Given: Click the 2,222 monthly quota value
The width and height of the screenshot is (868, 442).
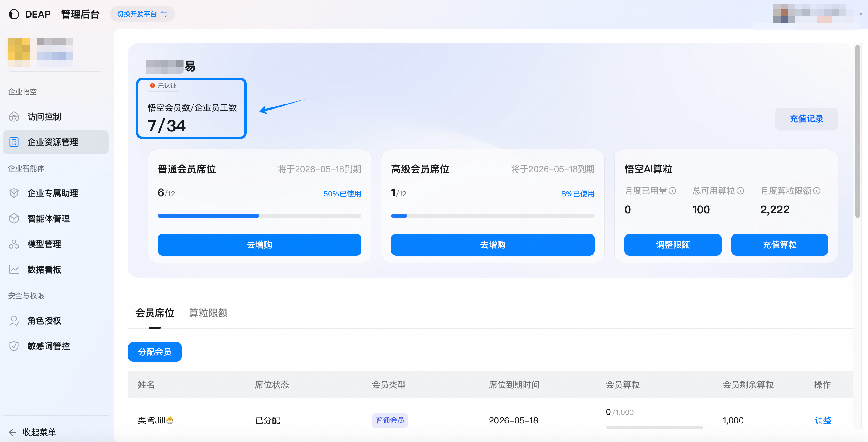Looking at the screenshot, I should pyautogui.click(x=775, y=210).
